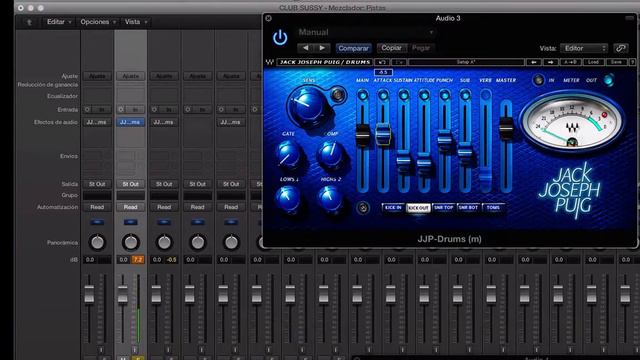Click the Waves Setup A name field
This screenshot has height=360, width=640.
[x=466, y=62]
